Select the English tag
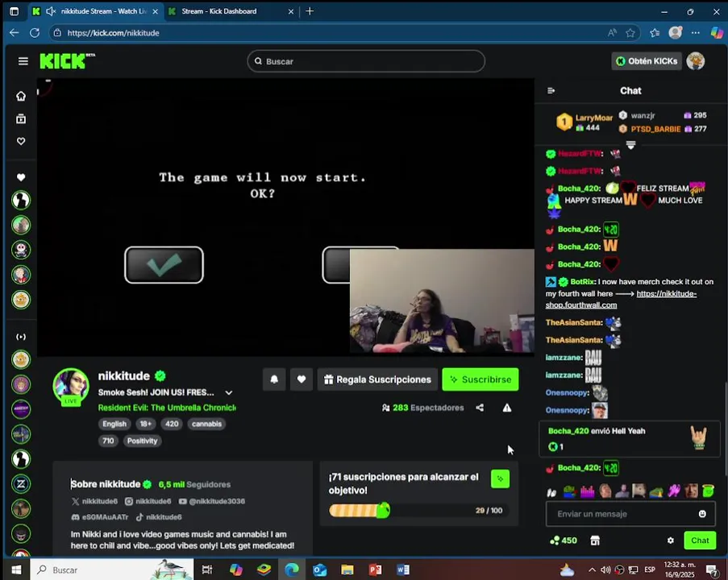The height and width of the screenshot is (580, 728). [114, 424]
